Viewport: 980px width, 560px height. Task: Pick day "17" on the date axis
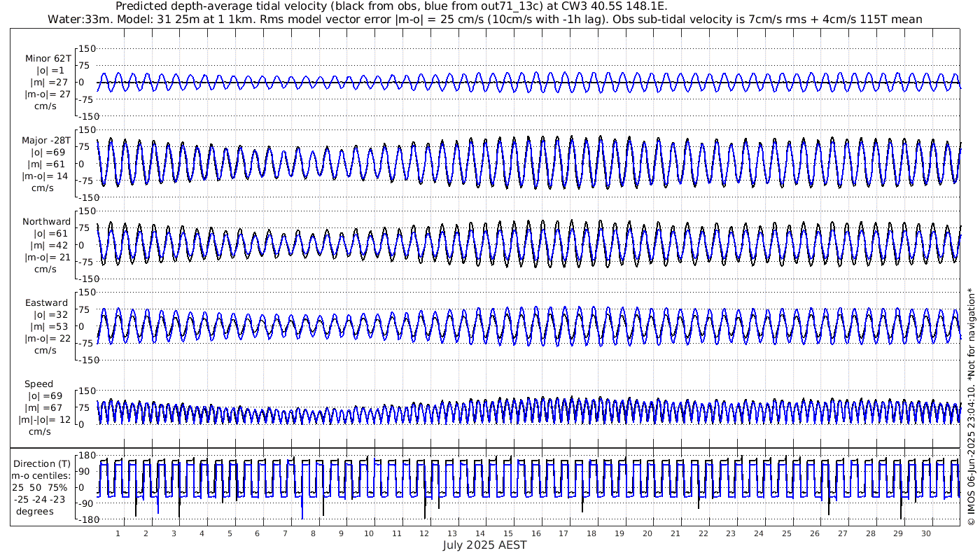[x=563, y=533]
